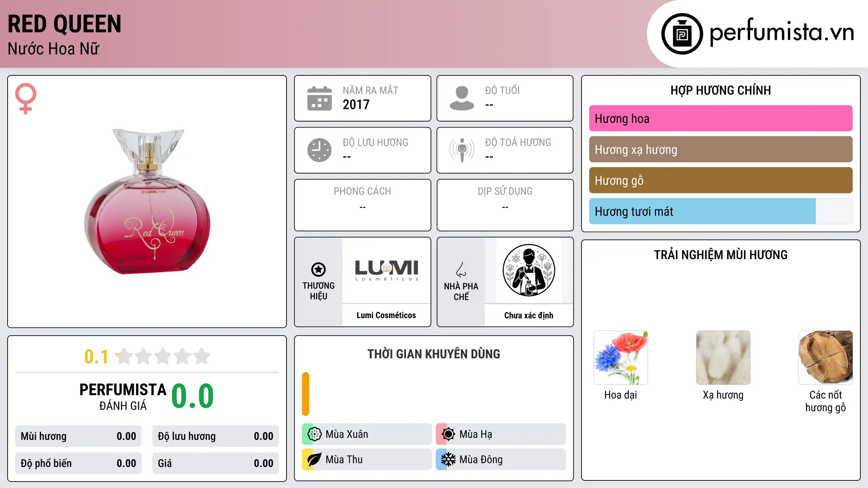Viewport: 868px width, 488px height.
Task: Select the Mùa Đông season button
Action: click(501, 460)
